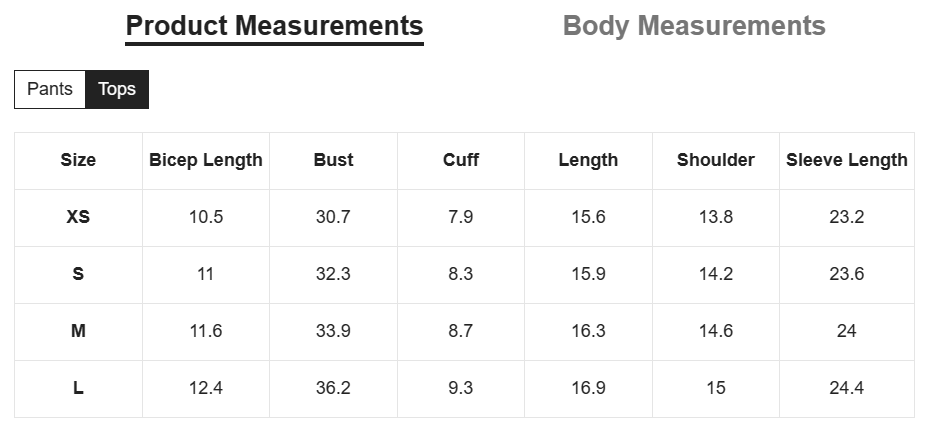Select the M size row label
The width and height of the screenshot is (937, 432).
[x=78, y=331]
